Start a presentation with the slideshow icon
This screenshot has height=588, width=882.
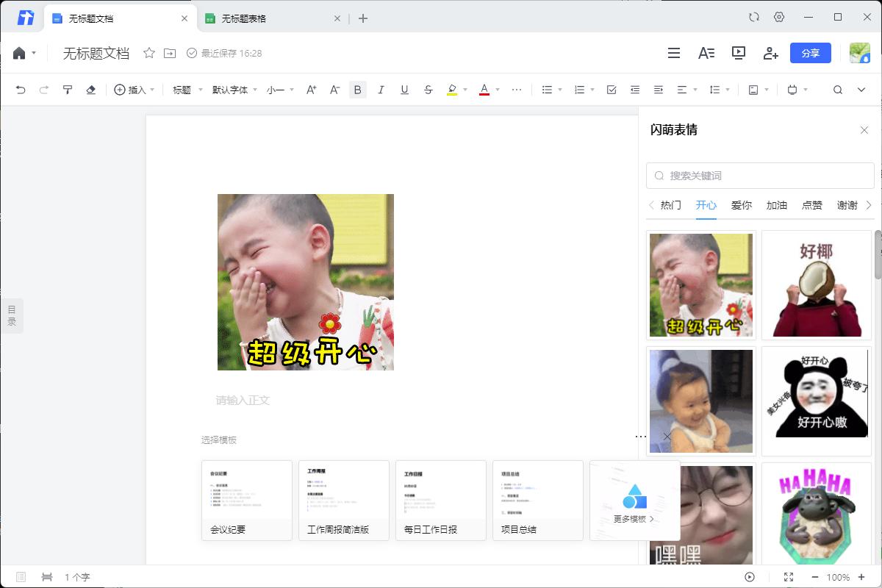point(739,53)
